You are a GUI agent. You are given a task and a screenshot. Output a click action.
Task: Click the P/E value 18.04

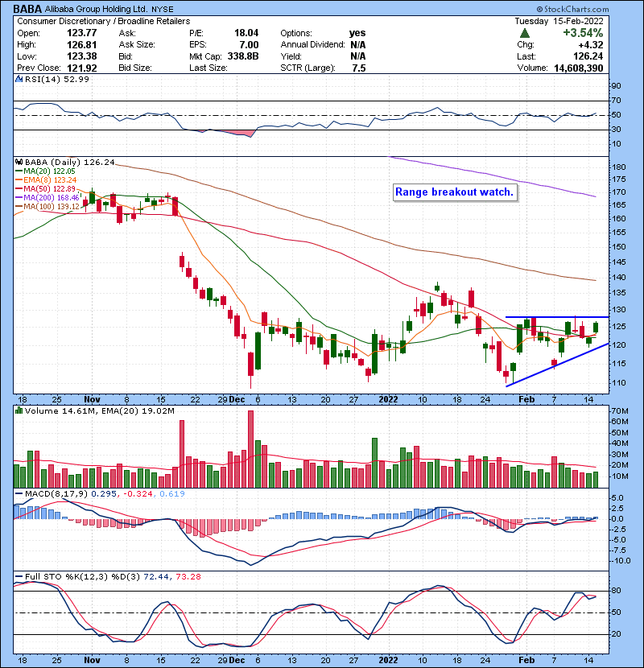pos(246,33)
